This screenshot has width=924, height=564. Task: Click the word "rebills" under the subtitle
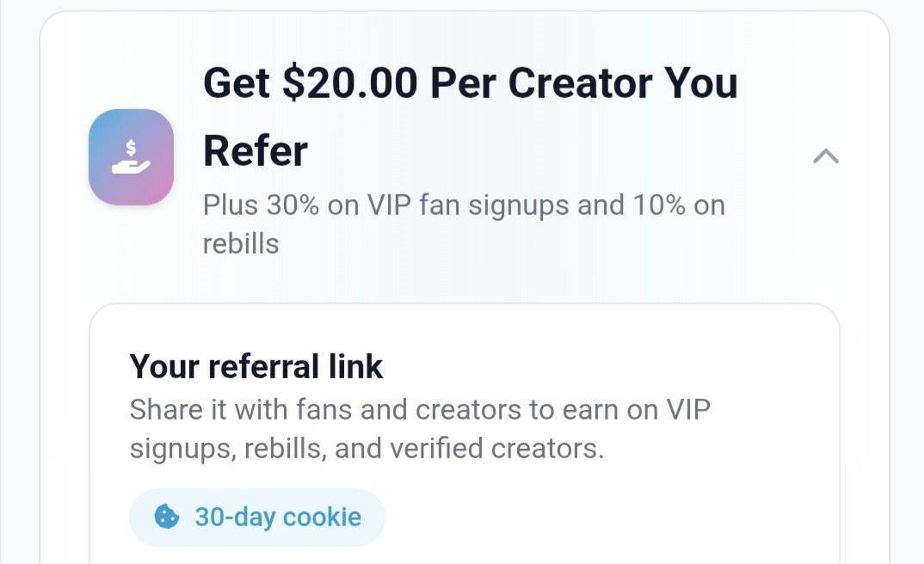pos(241,243)
